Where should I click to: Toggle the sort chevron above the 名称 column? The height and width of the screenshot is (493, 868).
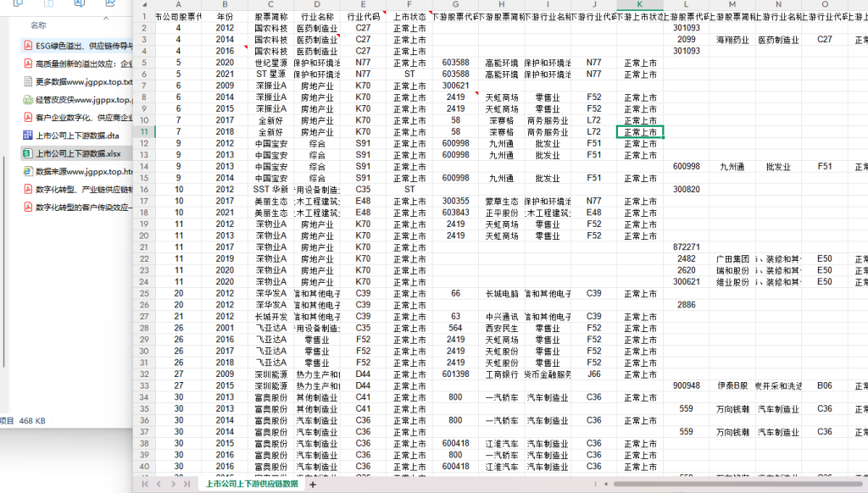pyautogui.click(x=106, y=19)
